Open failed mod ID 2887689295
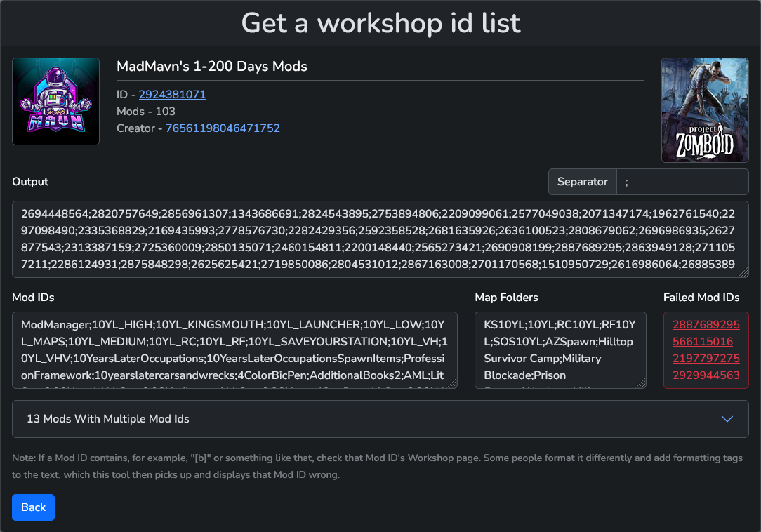 [x=706, y=325]
